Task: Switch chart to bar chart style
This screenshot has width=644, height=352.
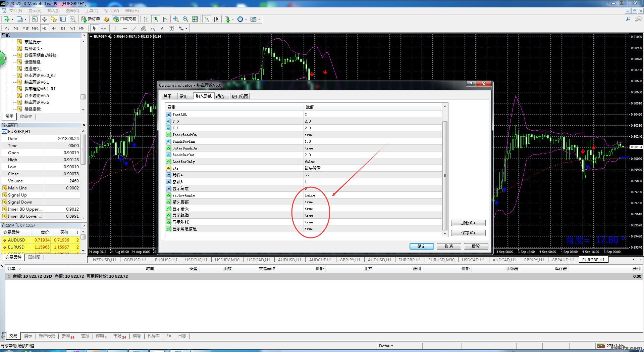Action: pyautogui.click(x=146, y=19)
